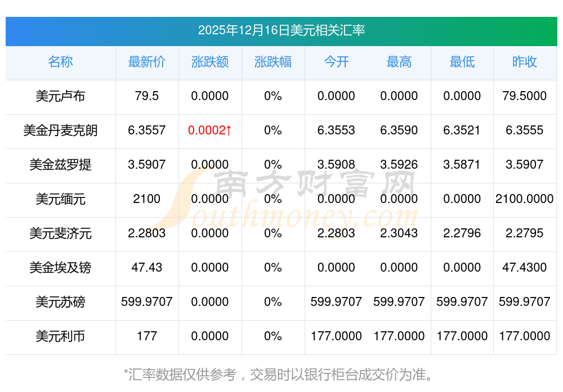Click the 美元缅元 row name
563x392 pixels.
(x=60, y=199)
